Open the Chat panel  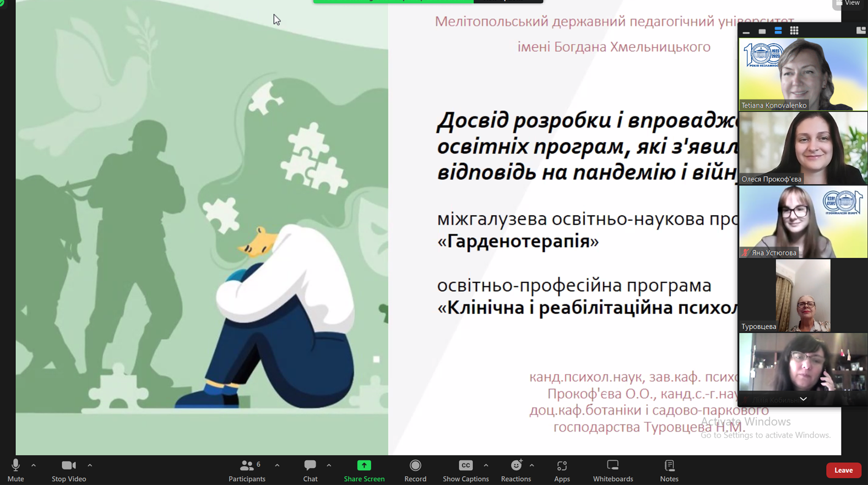click(x=310, y=470)
